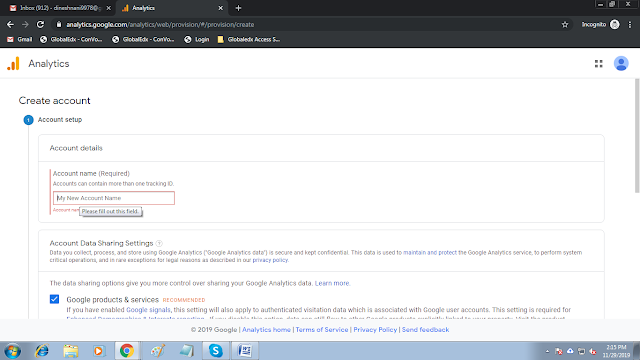Open Word document taskbar icon

(245, 351)
